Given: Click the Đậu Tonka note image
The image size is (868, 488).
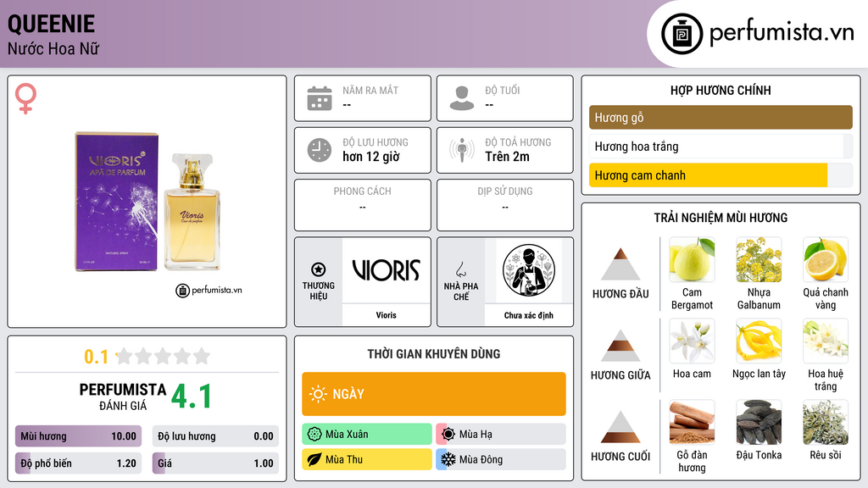Looking at the screenshot, I should pyautogui.click(x=759, y=423).
